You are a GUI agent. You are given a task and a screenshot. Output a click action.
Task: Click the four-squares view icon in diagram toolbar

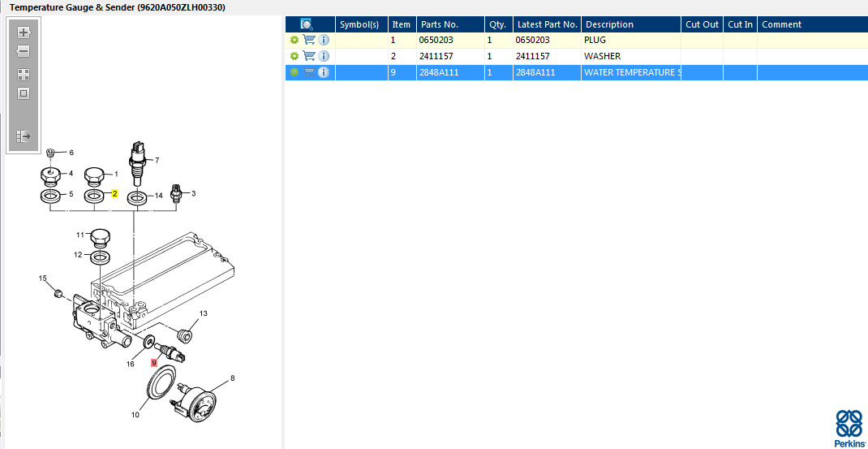[24, 75]
